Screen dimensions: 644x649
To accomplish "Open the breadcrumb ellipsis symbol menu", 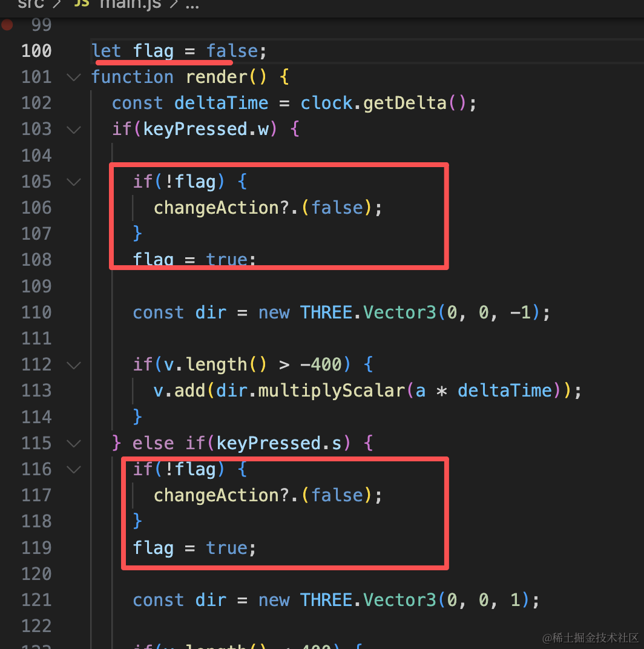I will (192, 5).
